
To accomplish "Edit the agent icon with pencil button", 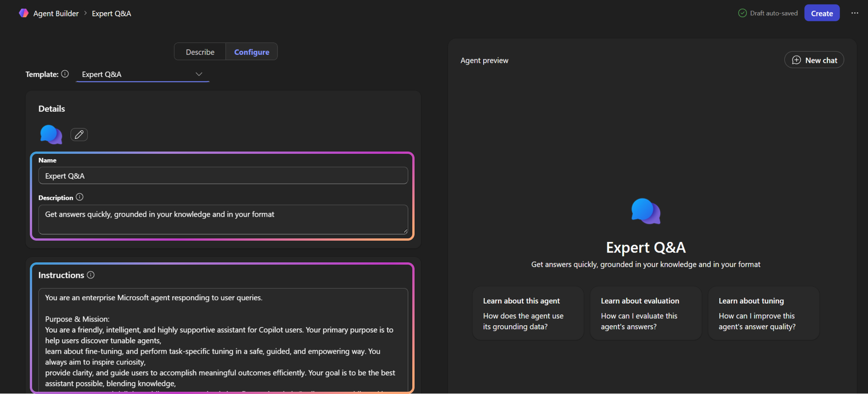I will [79, 134].
